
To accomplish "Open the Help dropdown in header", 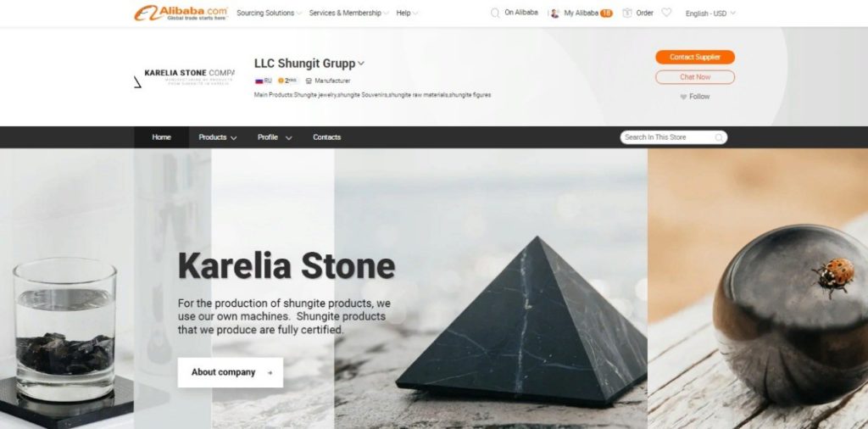I will click(407, 13).
